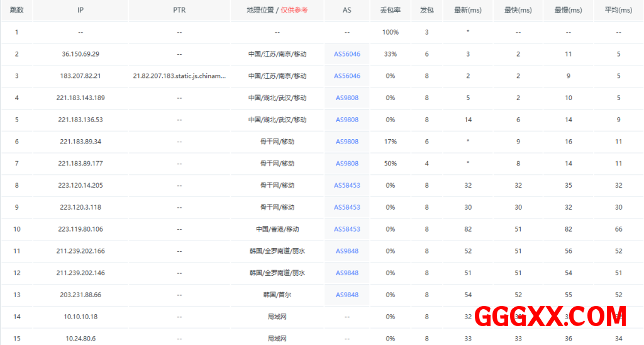Open AS58453 link for the Hong Kong hop 223.119.80.106
This screenshot has width=644, height=345.
pos(347,229)
